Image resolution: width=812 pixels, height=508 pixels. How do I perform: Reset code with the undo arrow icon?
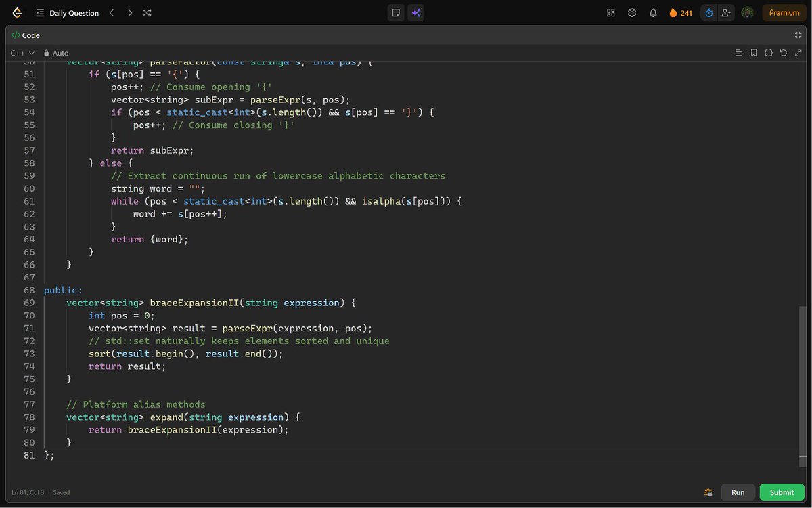784,53
